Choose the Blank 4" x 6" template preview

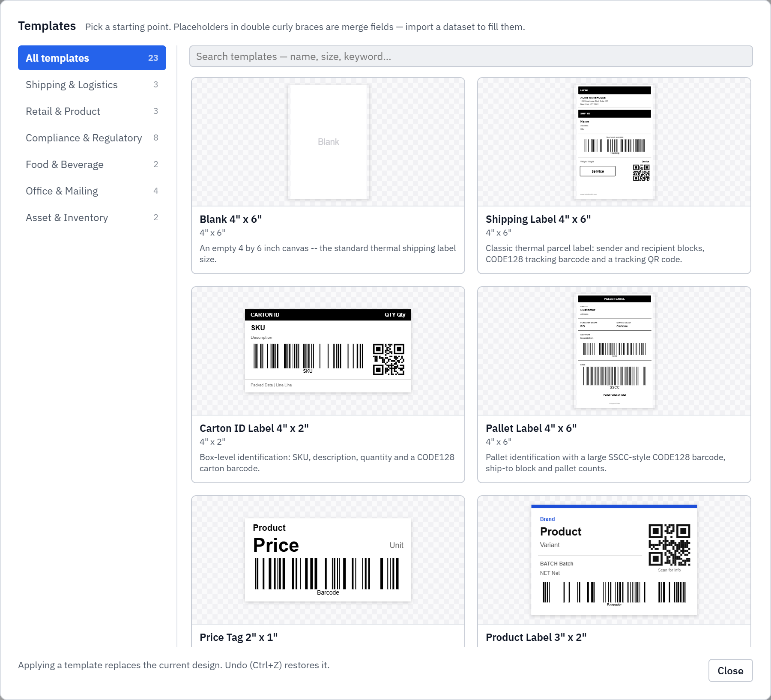click(x=328, y=142)
